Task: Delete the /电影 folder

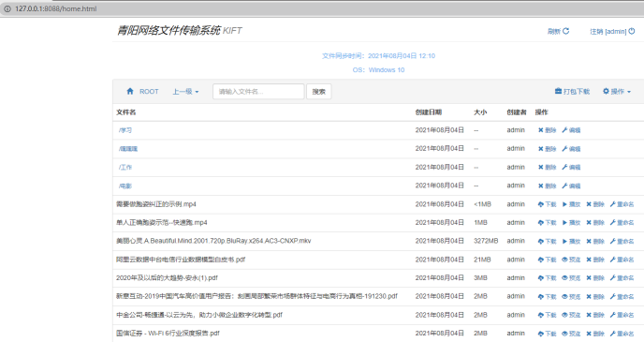Action: click(x=547, y=186)
